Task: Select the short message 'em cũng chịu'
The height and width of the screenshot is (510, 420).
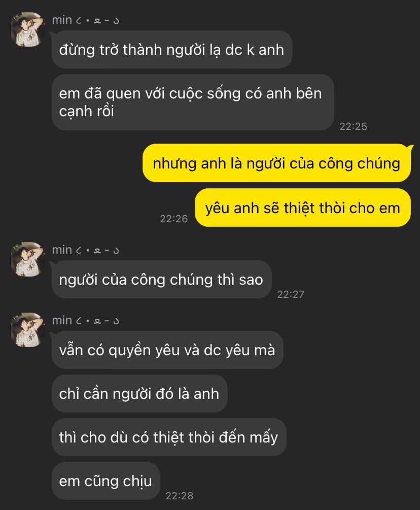Action: pyautogui.click(x=106, y=481)
